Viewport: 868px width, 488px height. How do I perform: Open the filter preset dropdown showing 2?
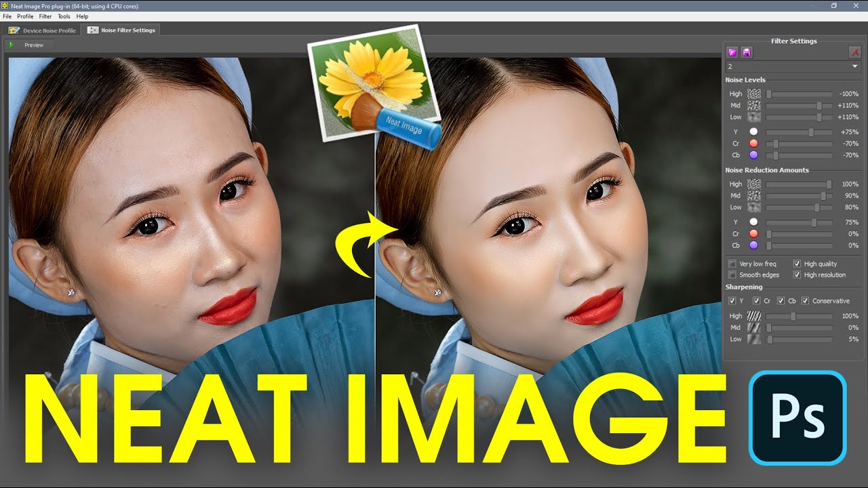pos(793,67)
